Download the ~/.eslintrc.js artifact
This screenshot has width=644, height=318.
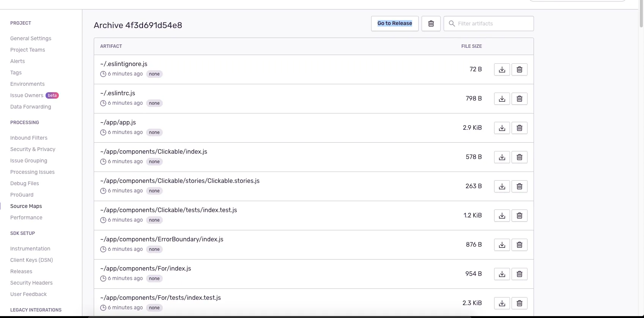[x=502, y=99]
